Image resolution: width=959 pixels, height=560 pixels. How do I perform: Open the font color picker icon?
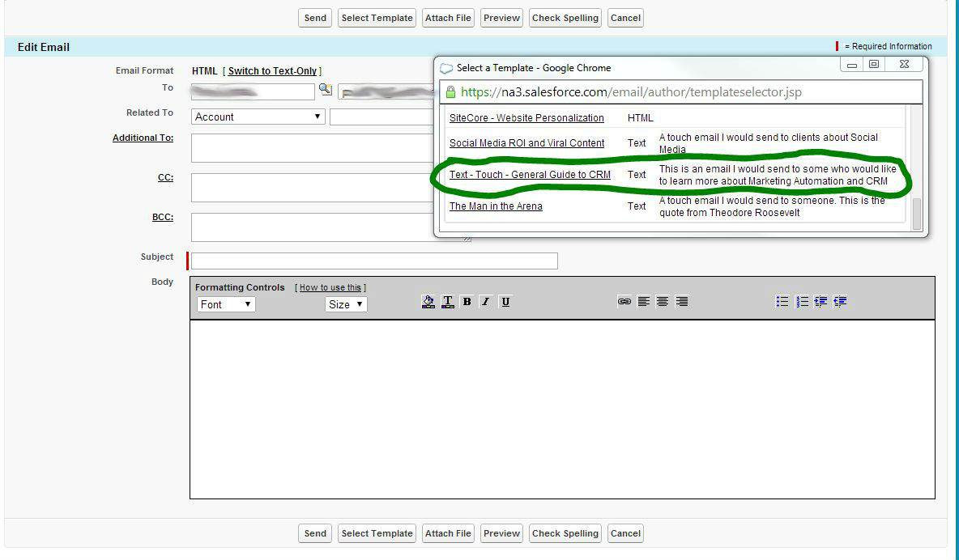tap(448, 302)
